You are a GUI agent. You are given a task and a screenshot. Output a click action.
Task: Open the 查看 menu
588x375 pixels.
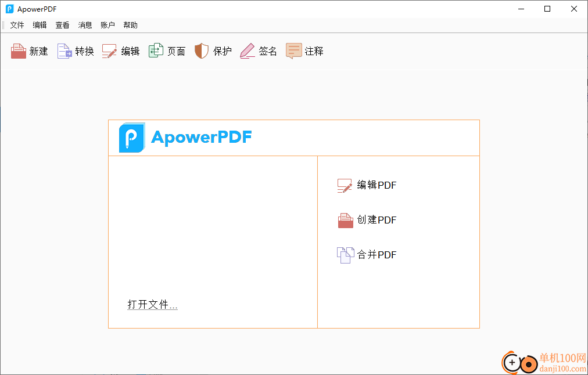62,25
